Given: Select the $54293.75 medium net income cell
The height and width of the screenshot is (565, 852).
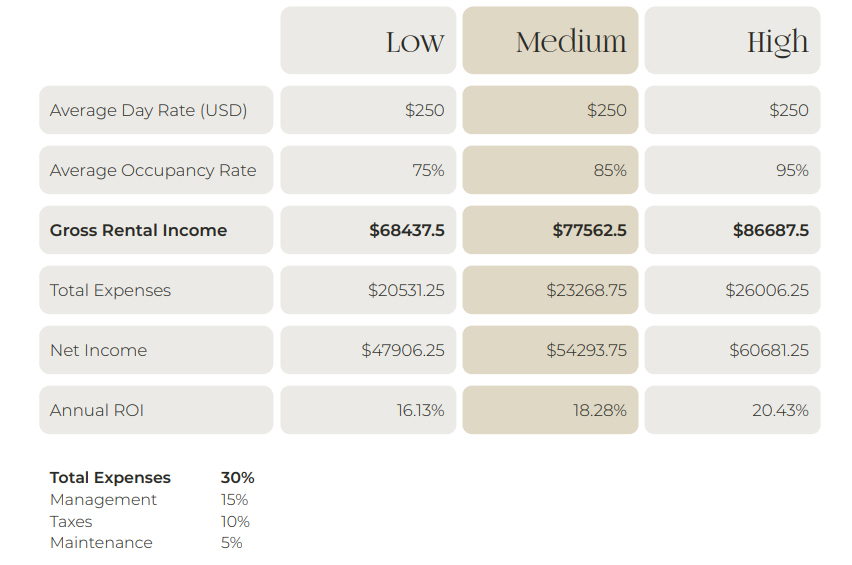Looking at the screenshot, I should click(550, 350).
